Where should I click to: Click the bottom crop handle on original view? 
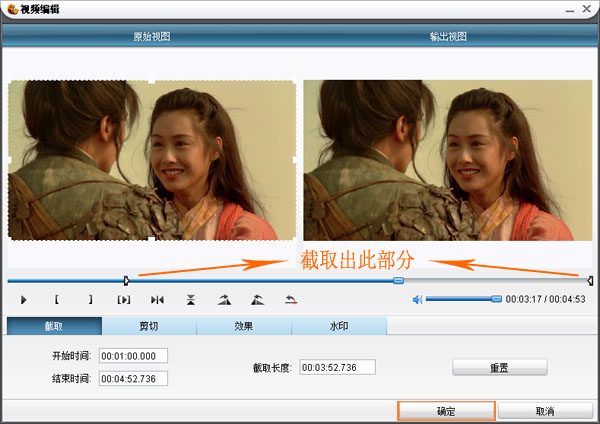[152, 240]
